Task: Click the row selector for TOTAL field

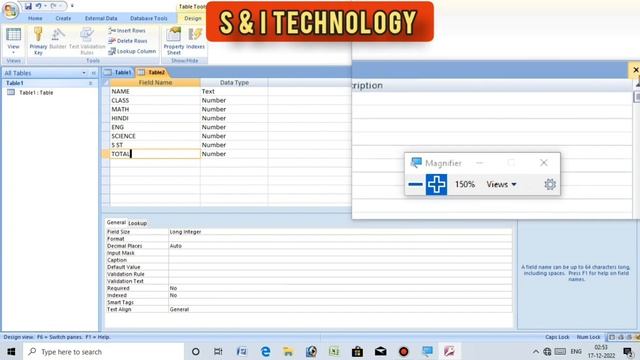Action: (x=106, y=154)
